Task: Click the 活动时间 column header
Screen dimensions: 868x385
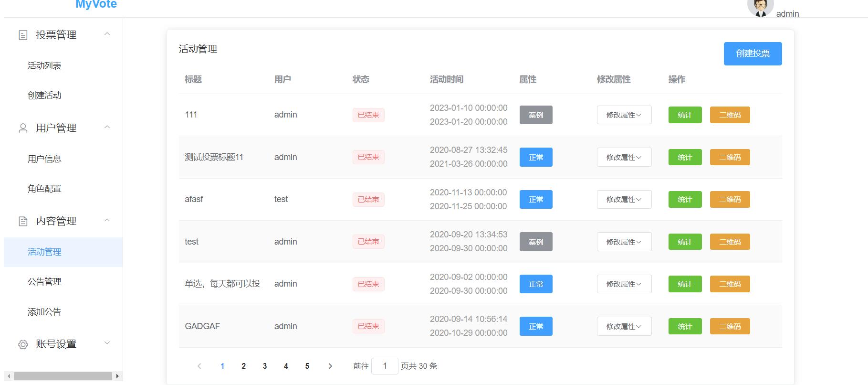Action: click(447, 79)
